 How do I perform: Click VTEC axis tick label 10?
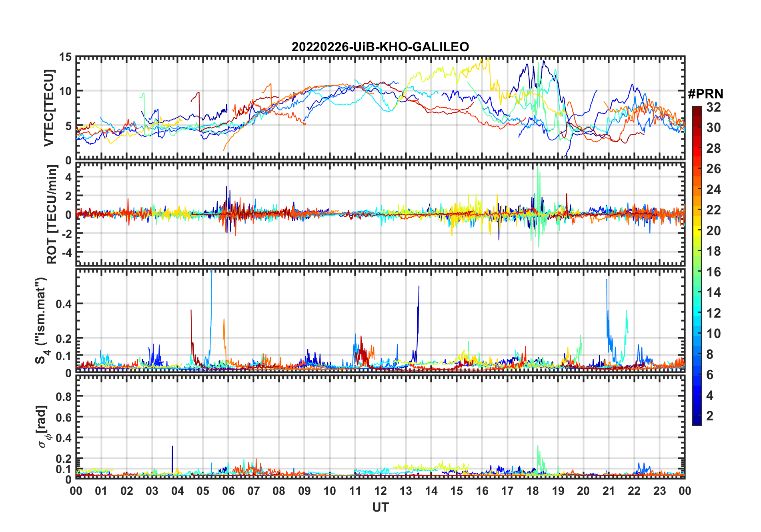click(x=66, y=91)
